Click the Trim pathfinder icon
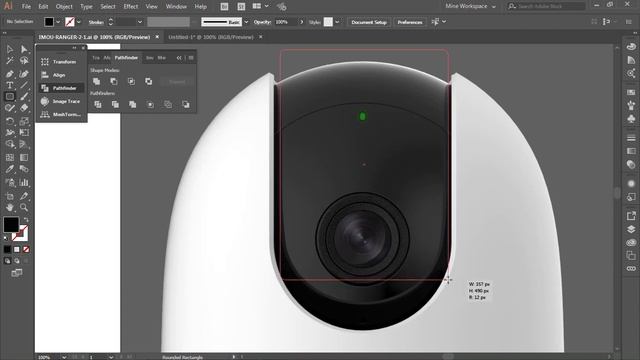The width and height of the screenshot is (640, 360). pos(116,104)
